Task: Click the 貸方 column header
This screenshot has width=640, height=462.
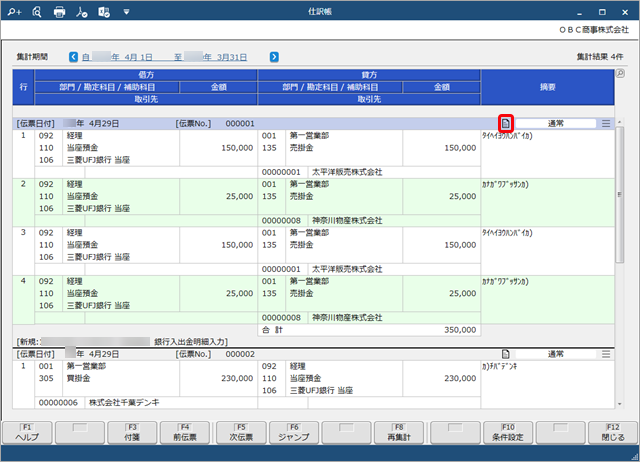Action: [x=369, y=75]
